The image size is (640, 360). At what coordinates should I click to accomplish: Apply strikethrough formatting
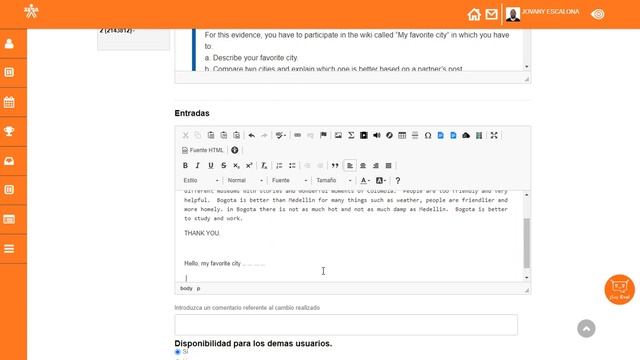[224, 165]
